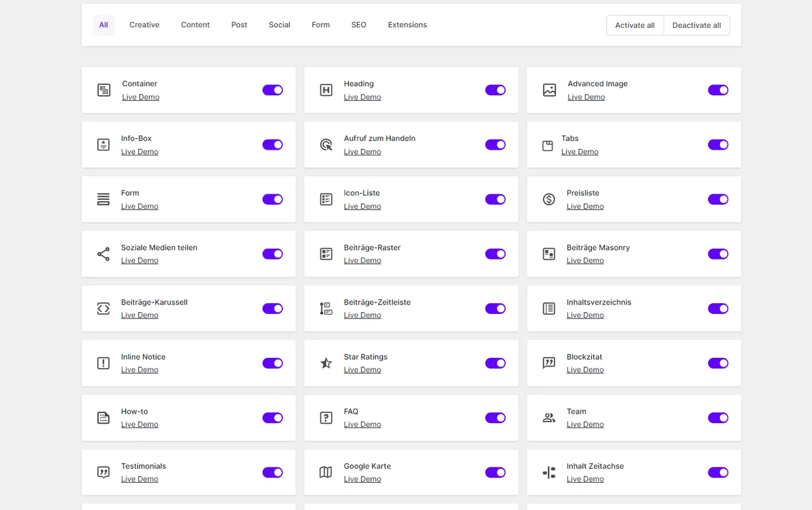
Task: Click the Preisliste dollar icon
Action: 549,199
